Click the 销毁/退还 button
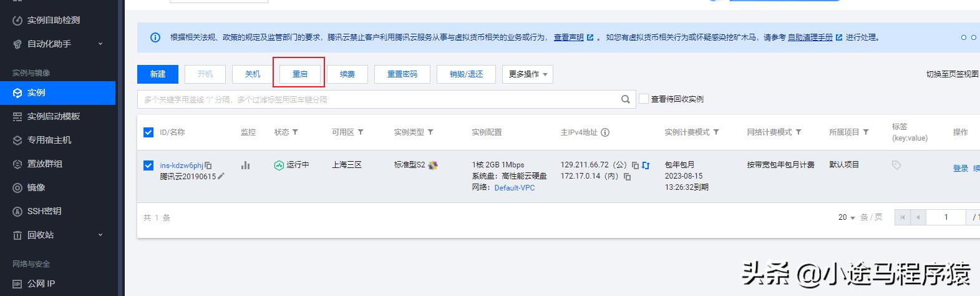Image resolution: width=980 pixels, height=296 pixels. (x=467, y=74)
